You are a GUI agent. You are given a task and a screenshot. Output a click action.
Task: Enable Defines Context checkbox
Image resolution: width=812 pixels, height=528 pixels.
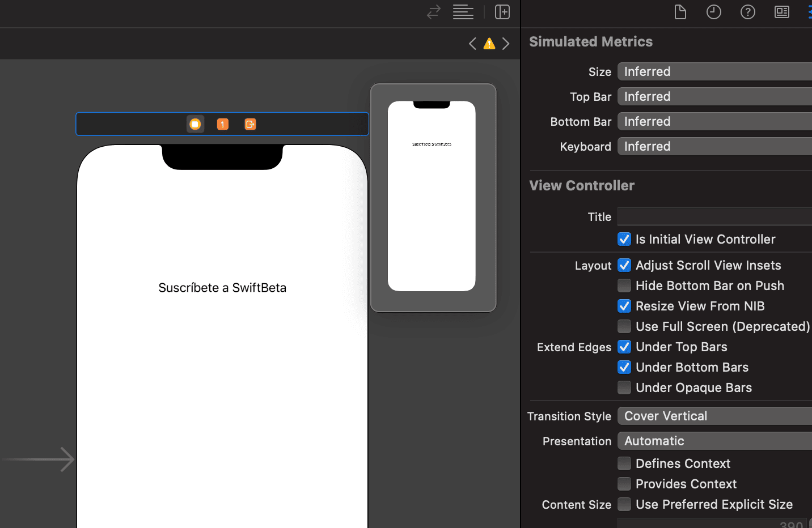click(624, 463)
